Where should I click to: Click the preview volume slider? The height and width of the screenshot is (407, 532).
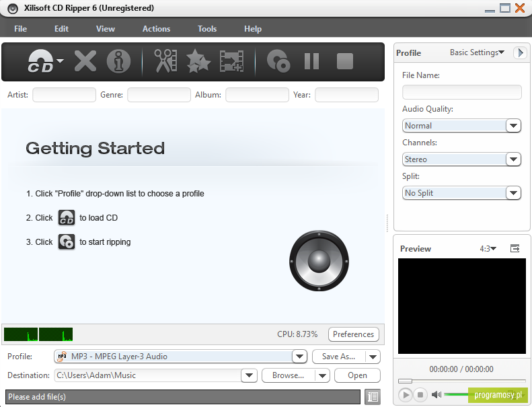456,394
